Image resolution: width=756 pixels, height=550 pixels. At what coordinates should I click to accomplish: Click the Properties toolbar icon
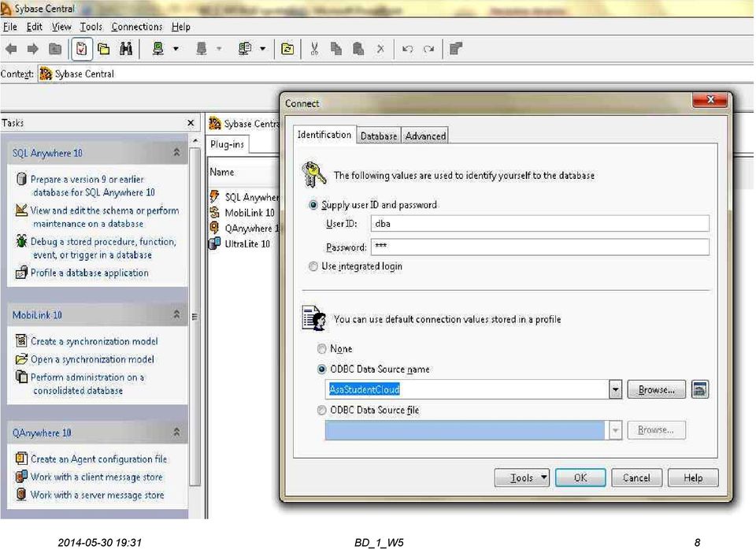coord(456,49)
